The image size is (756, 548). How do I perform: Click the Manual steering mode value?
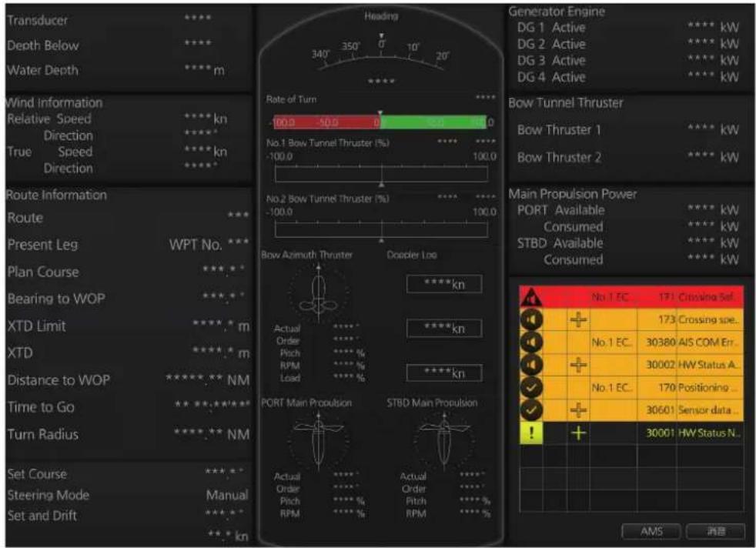(227, 495)
